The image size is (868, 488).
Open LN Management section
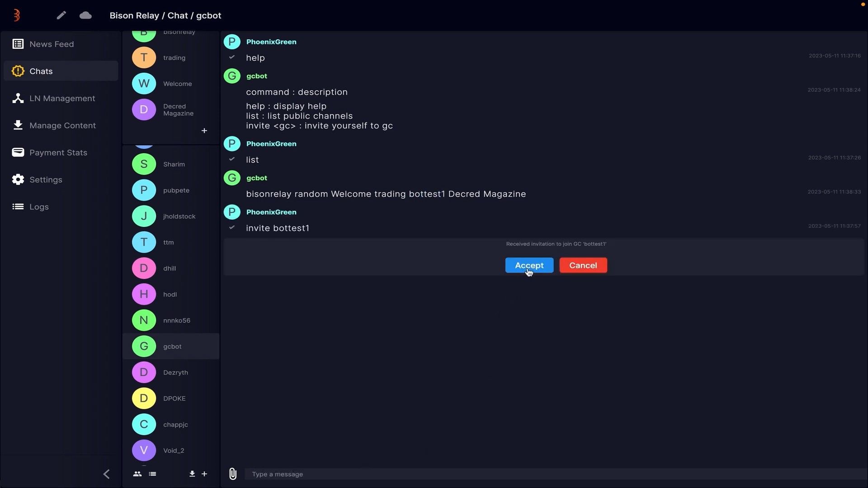[x=62, y=98]
